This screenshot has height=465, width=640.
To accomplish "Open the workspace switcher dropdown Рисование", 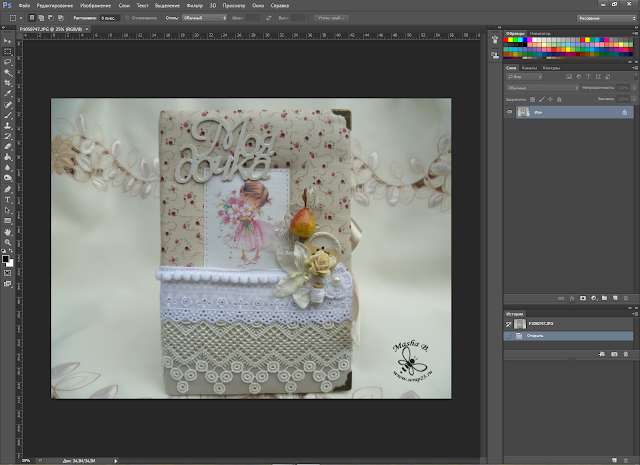I will (x=606, y=18).
